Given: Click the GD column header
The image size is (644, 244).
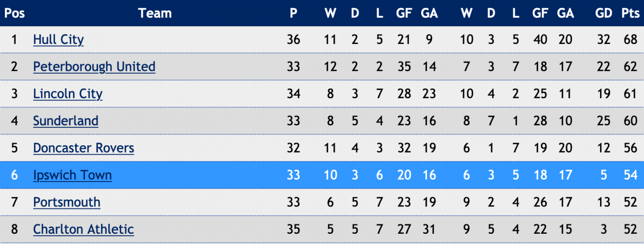Looking at the screenshot, I should pos(604,13).
